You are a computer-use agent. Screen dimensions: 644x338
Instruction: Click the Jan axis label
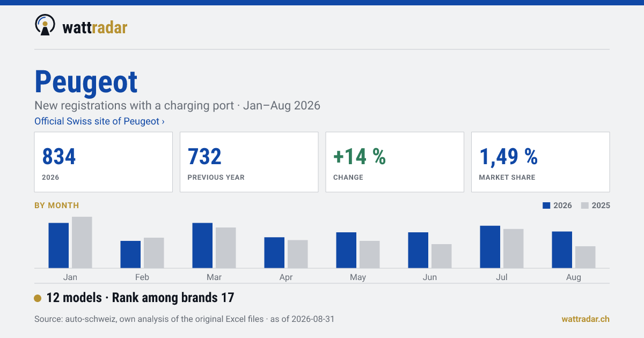point(70,277)
